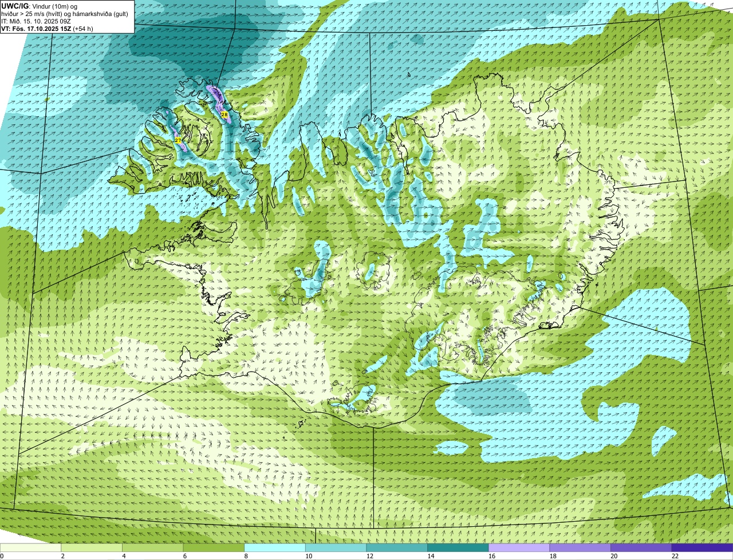
Task: Click the legend scale label '16'
Action: [492, 556]
